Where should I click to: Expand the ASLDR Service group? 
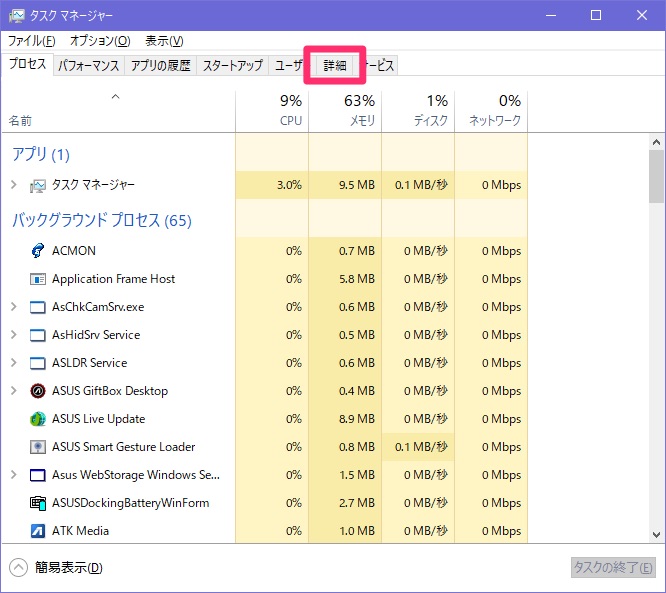point(14,363)
